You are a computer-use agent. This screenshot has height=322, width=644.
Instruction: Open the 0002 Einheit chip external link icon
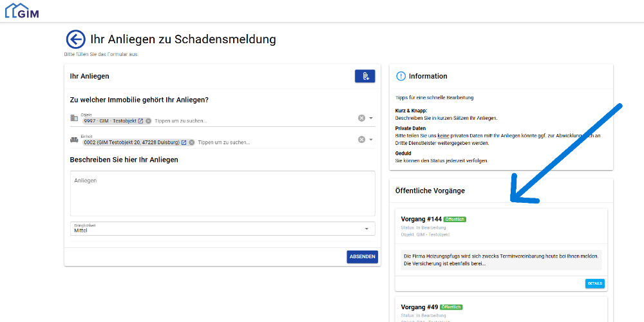pos(184,142)
